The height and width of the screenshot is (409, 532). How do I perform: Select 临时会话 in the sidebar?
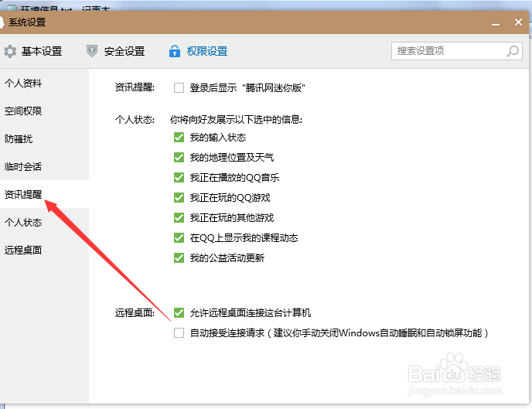pos(44,166)
